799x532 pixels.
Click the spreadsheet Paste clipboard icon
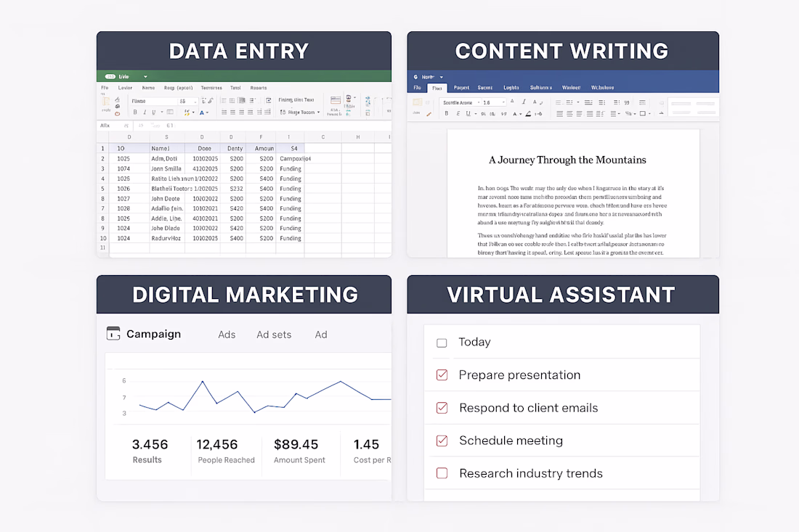coord(106,102)
